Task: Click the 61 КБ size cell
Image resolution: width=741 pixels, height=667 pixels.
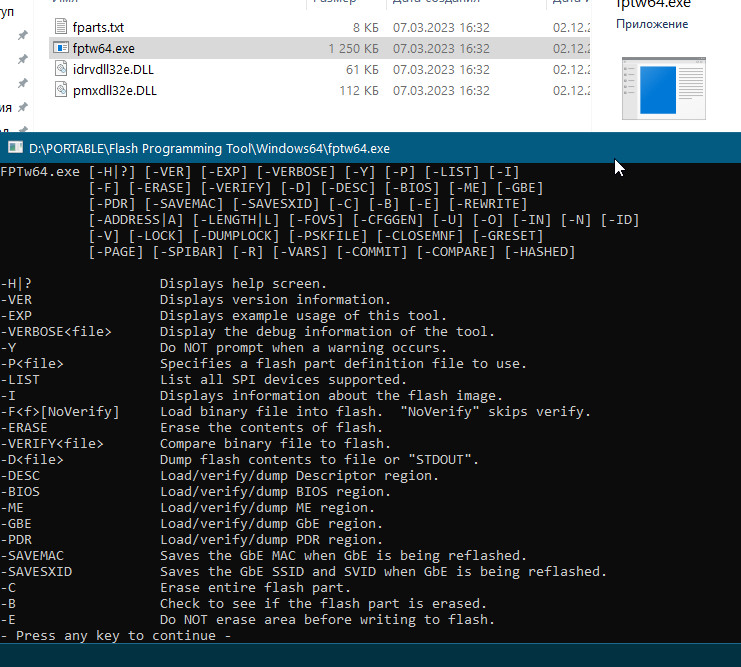Action: click(x=362, y=69)
